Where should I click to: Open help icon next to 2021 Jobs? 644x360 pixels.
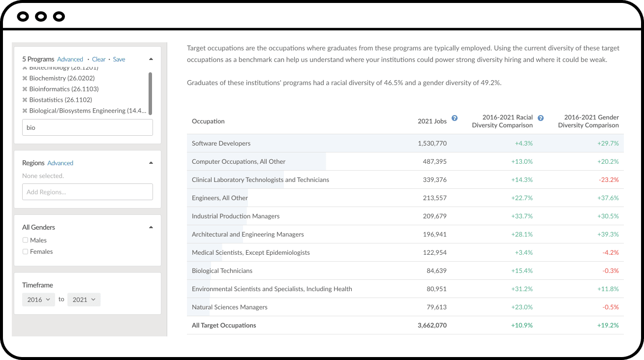[455, 118]
